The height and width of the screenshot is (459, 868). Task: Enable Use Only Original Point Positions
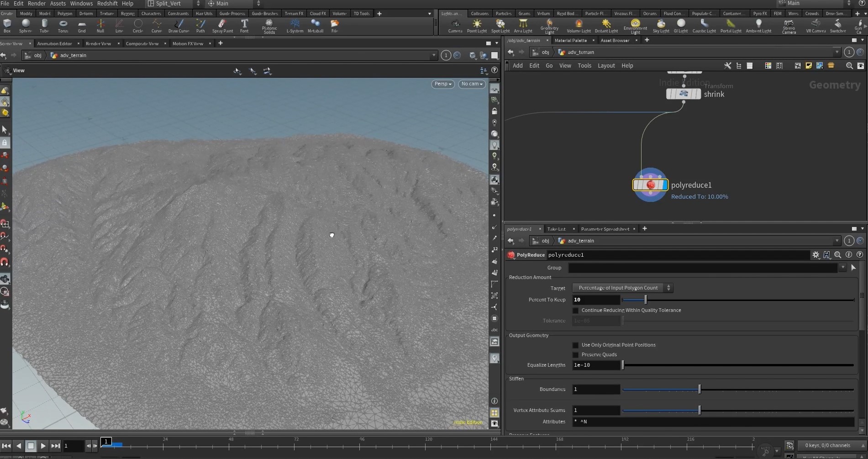coord(575,345)
